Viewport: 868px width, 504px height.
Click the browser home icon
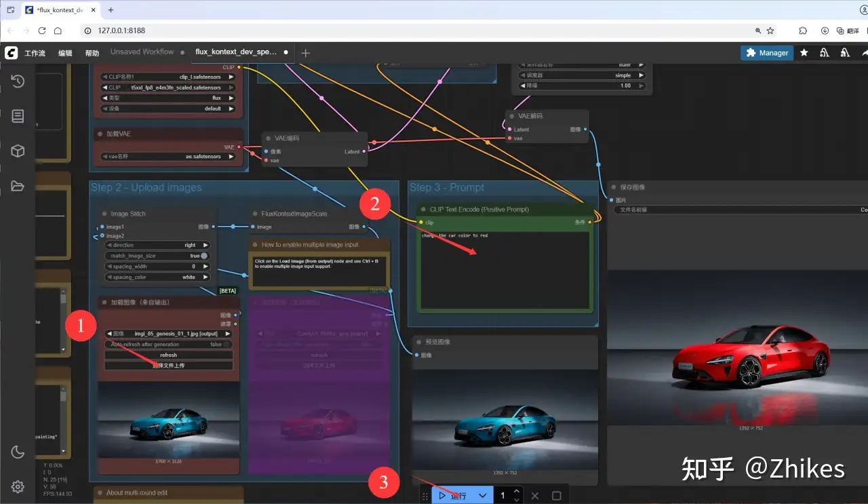pyautogui.click(x=58, y=31)
